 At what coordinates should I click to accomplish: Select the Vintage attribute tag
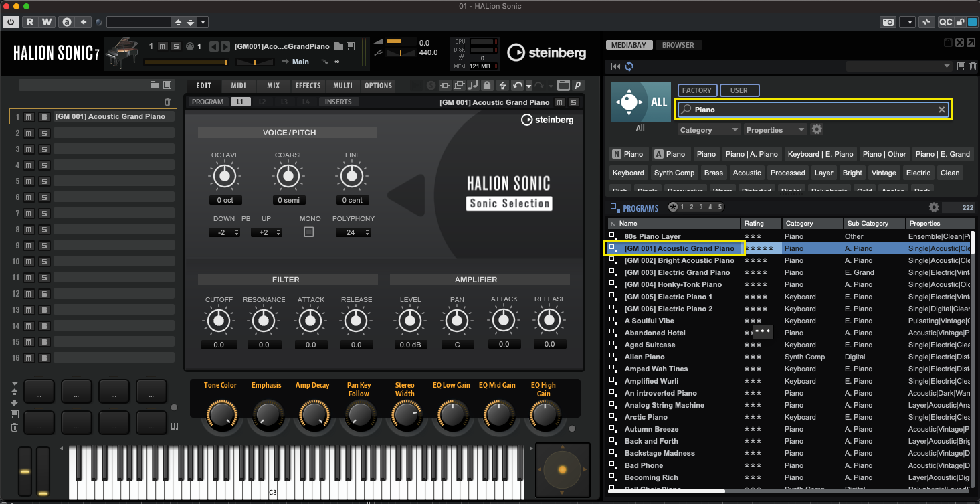point(883,173)
